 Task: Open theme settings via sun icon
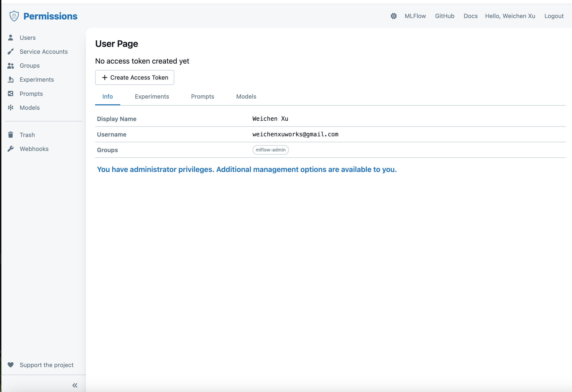pos(393,16)
